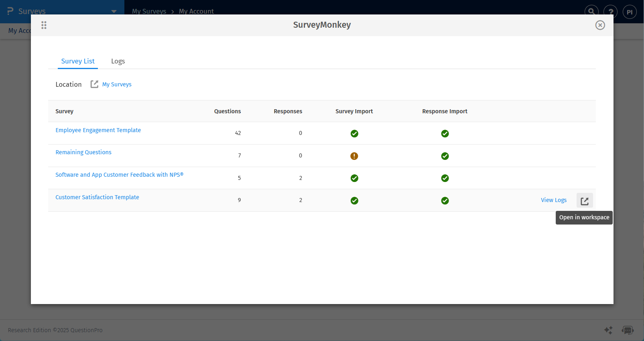This screenshot has width=644, height=341.
Task: Click the Open in workspace icon
Action: 584,200
